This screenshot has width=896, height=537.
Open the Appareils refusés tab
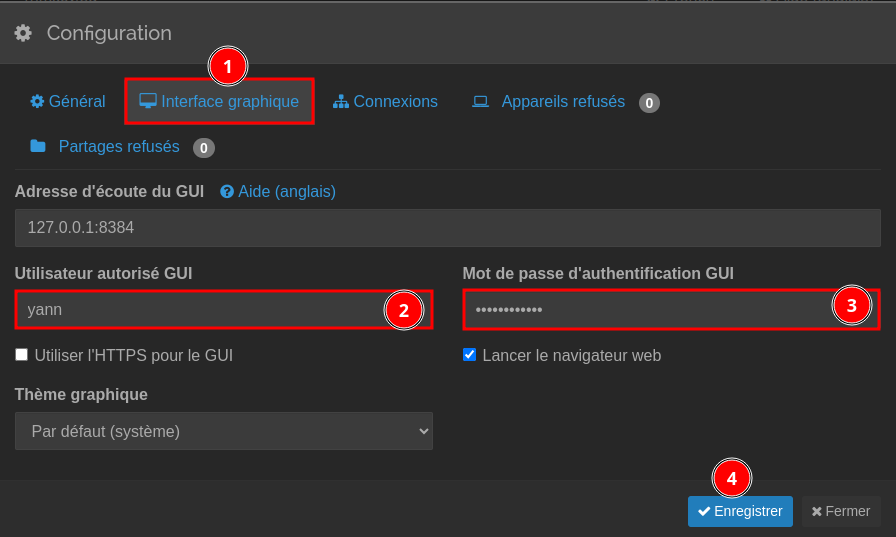click(563, 101)
